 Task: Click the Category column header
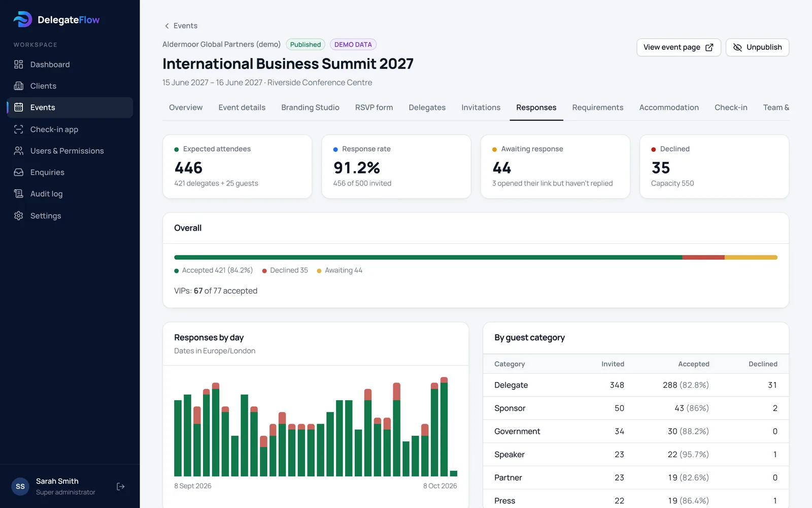pos(510,364)
